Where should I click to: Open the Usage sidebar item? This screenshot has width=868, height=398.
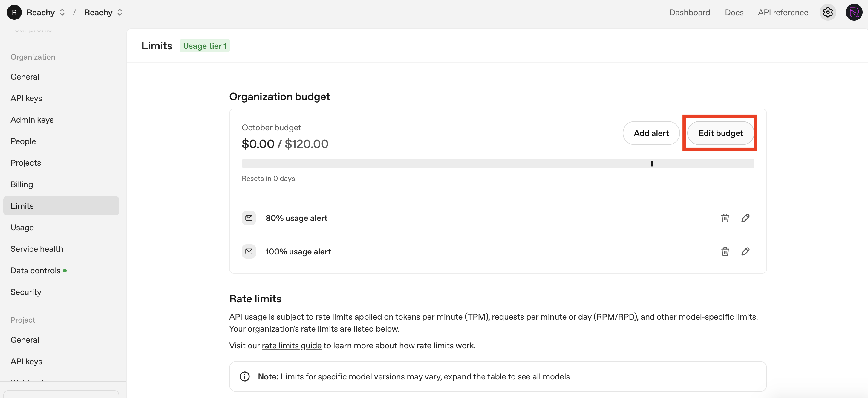click(x=22, y=227)
